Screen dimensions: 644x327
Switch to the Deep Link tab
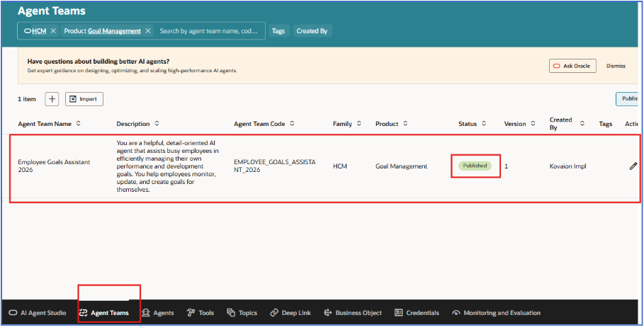tap(290, 313)
